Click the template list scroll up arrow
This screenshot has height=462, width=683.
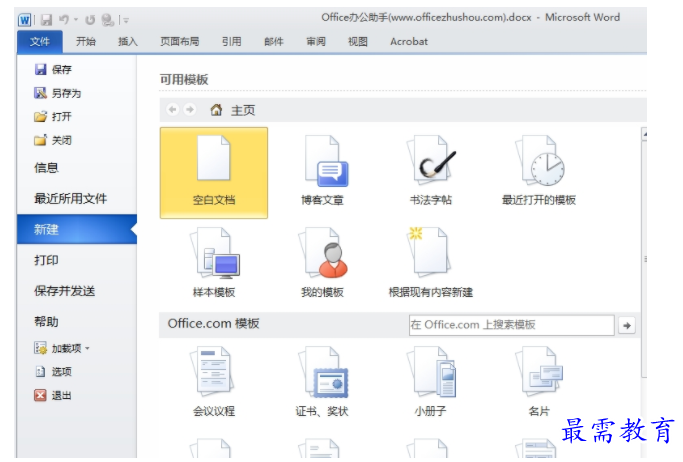(x=644, y=135)
